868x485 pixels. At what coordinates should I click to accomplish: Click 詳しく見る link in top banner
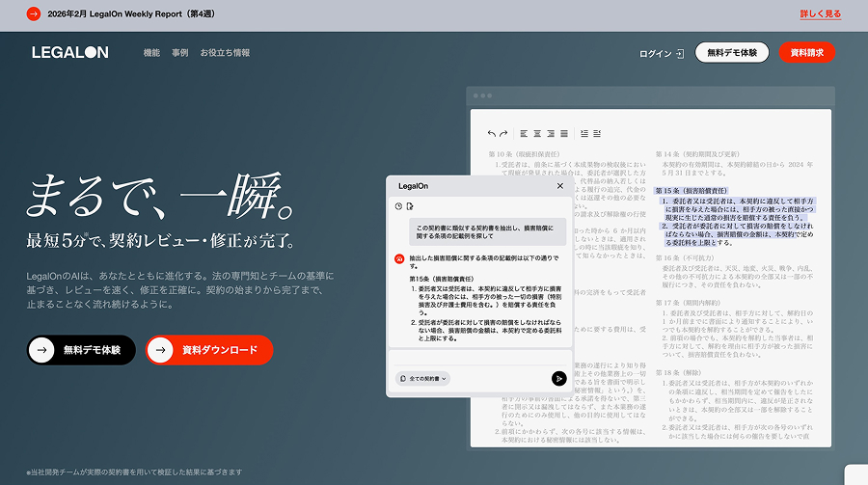[x=820, y=14]
